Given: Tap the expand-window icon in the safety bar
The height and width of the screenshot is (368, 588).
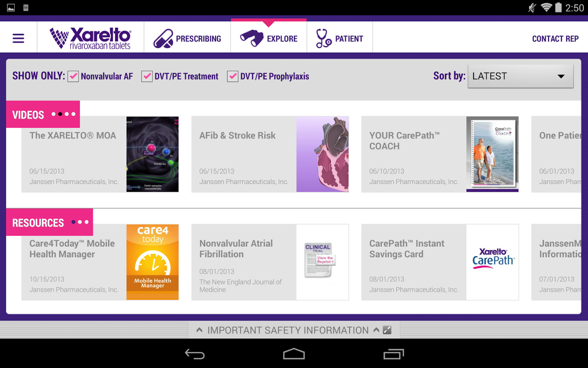Looking at the screenshot, I should [387, 330].
